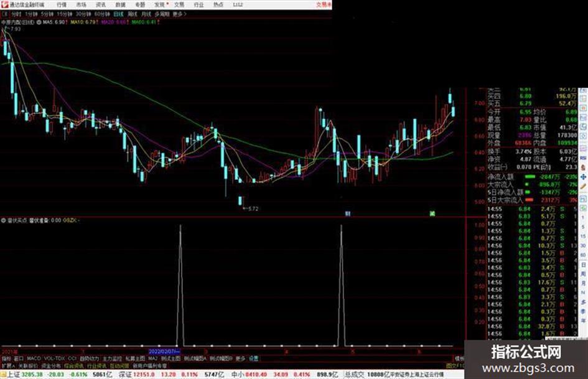Screen dimensions: 588x379
Task: Open the 资金分布 tab
Action: point(51,365)
